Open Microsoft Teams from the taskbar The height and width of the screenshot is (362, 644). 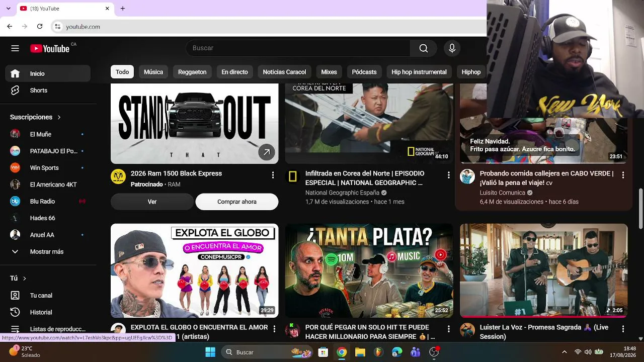tap(416, 352)
